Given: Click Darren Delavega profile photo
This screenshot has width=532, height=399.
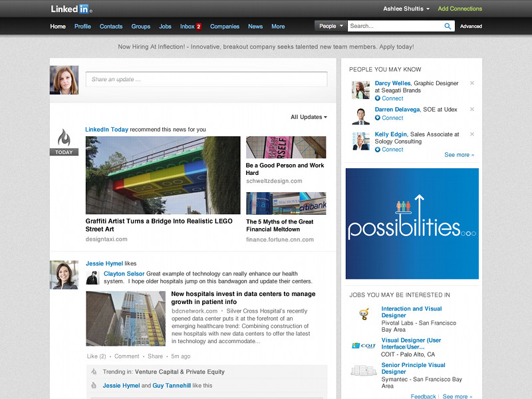Looking at the screenshot, I should [360, 116].
